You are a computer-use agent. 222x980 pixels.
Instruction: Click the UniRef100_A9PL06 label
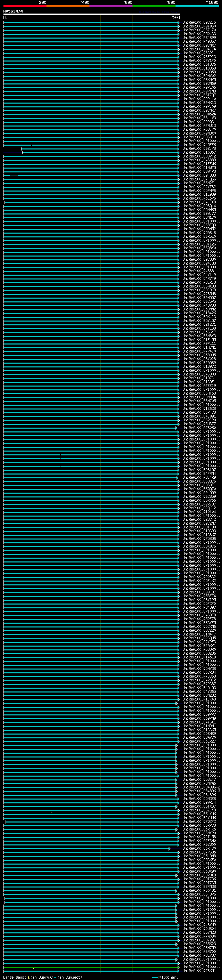(x=199, y=88)
